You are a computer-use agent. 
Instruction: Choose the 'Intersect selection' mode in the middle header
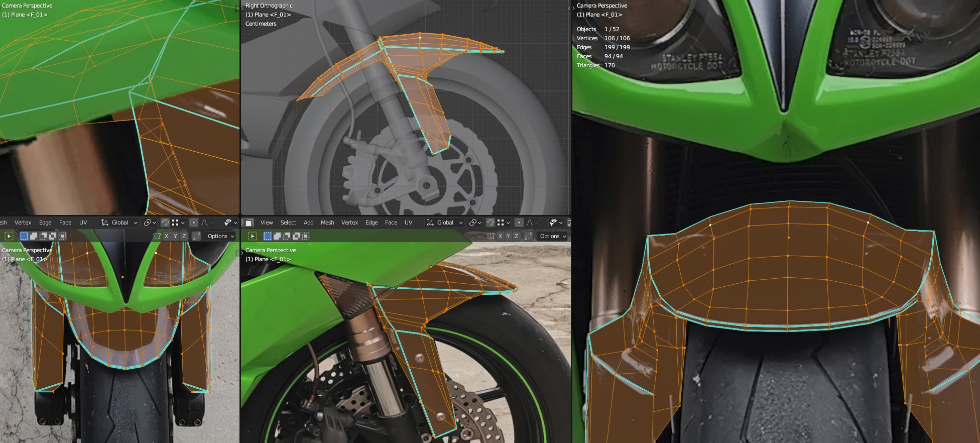coord(306,236)
